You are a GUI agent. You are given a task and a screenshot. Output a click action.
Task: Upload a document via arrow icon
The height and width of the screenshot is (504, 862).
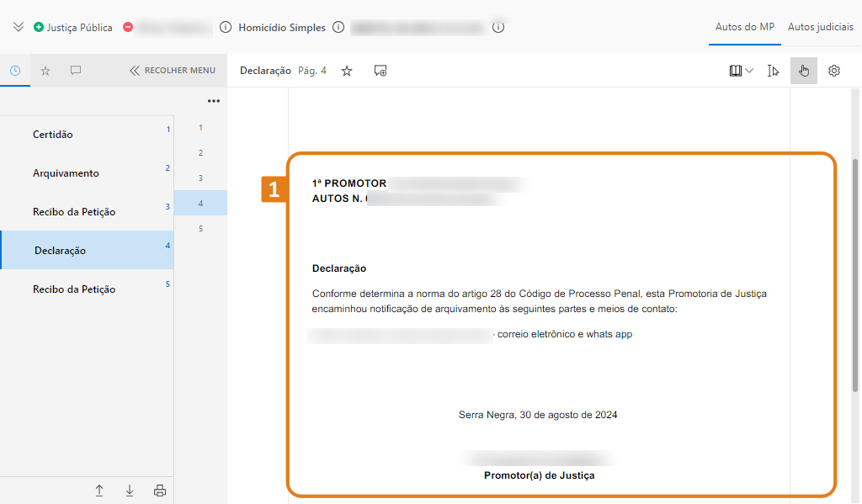tap(98, 490)
